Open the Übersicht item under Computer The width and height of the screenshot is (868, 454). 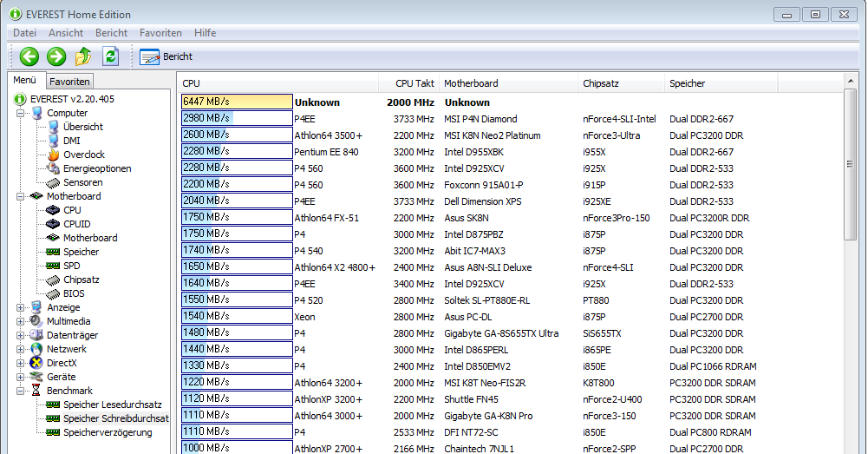[x=83, y=127]
